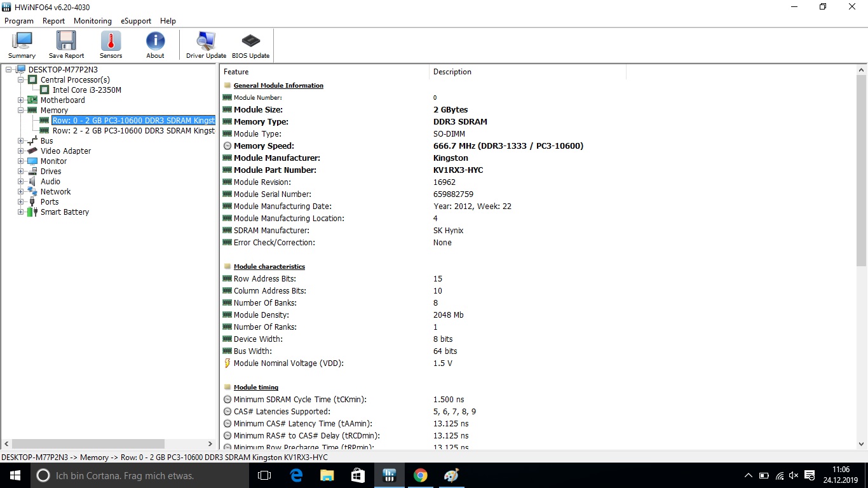The image size is (868, 488).
Task: Click the Cortana search box
Action: 140,475
